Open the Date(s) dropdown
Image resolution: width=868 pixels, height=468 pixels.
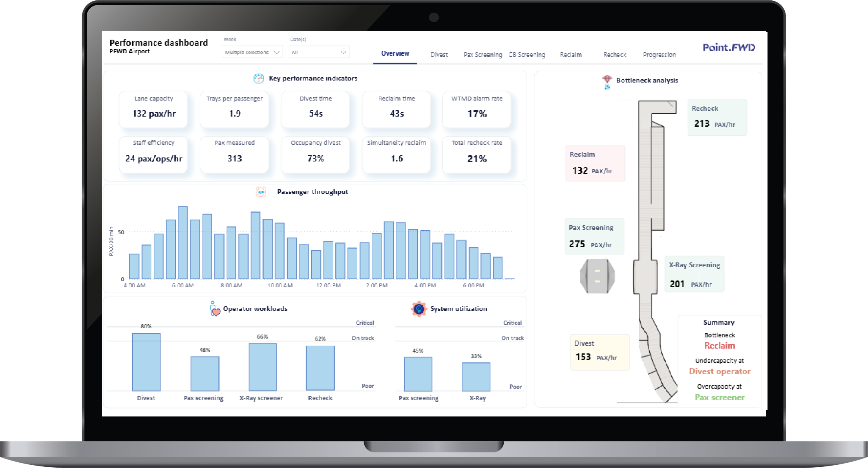tap(319, 52)
